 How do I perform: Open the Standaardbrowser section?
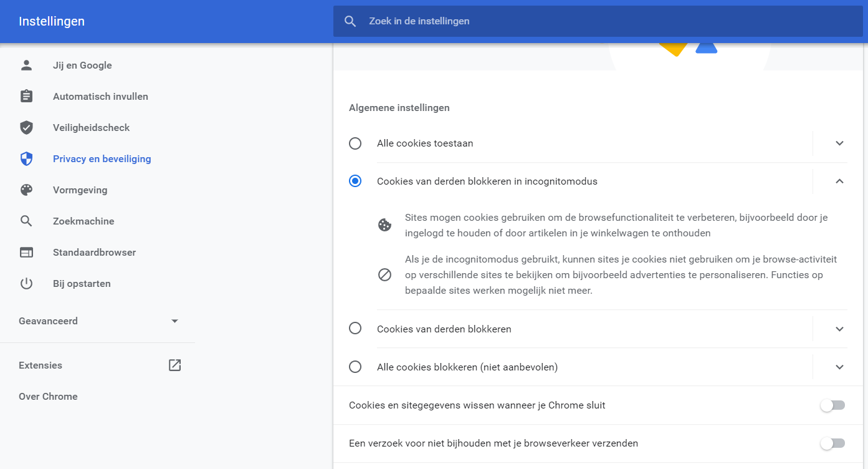[94, 252]
